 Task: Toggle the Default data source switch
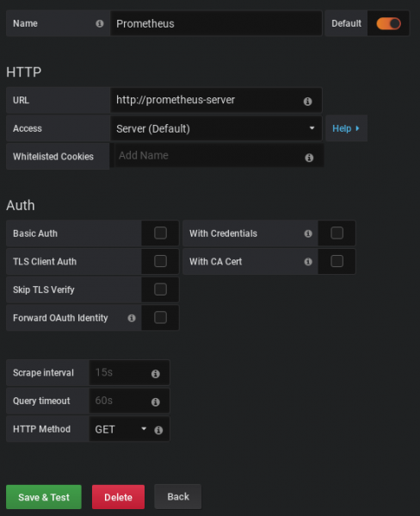(x=388, y=24)
